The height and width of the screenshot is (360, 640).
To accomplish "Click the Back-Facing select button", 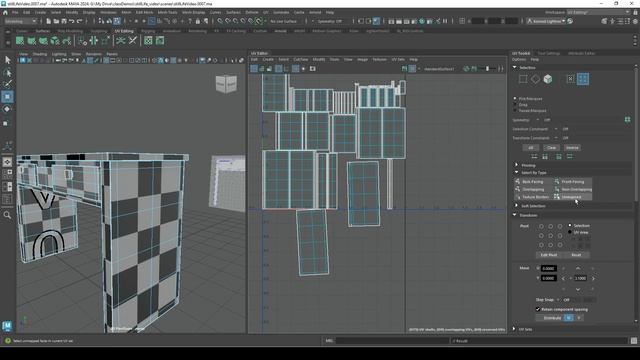I will [533, 182].
